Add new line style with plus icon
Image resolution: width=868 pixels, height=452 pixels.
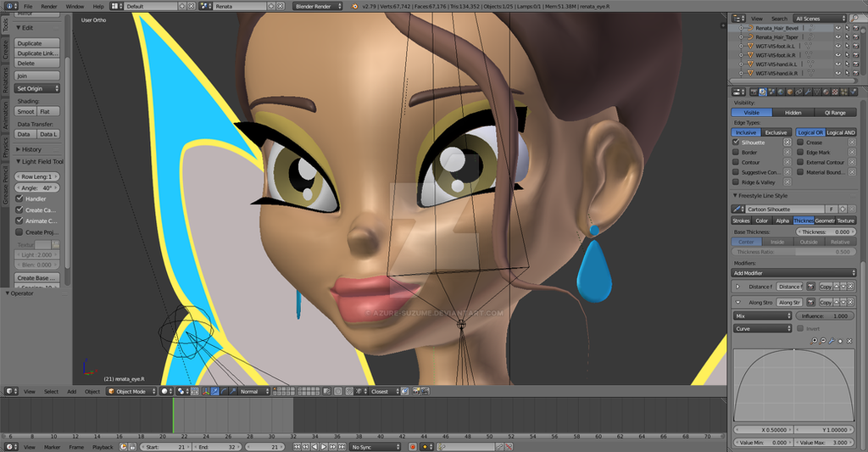coord(843,209)
